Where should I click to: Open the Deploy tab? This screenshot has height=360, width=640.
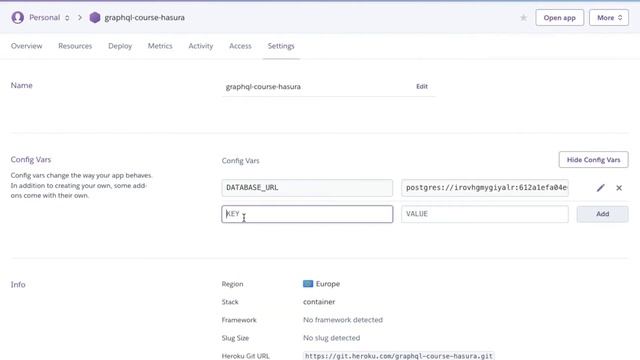(120, 46)
